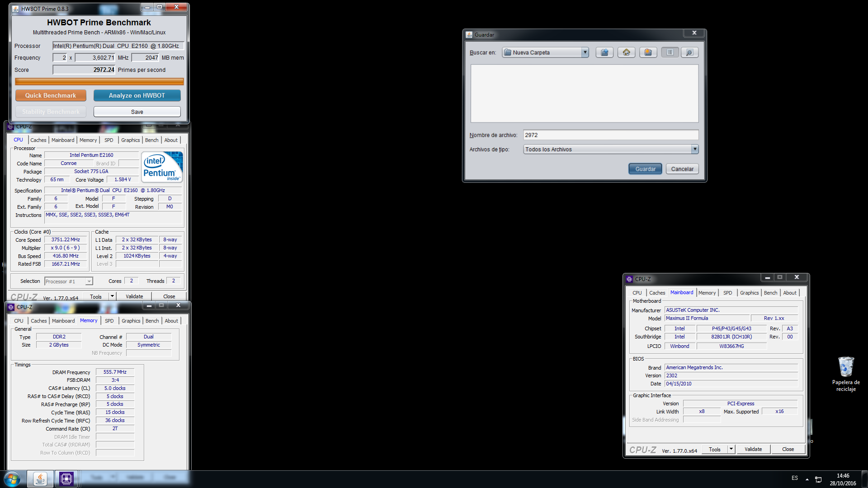Open Caches tab in top-left CPU-Z window
Image resolution: width=868 pixels, height=488 pixels.
(38, 140)
